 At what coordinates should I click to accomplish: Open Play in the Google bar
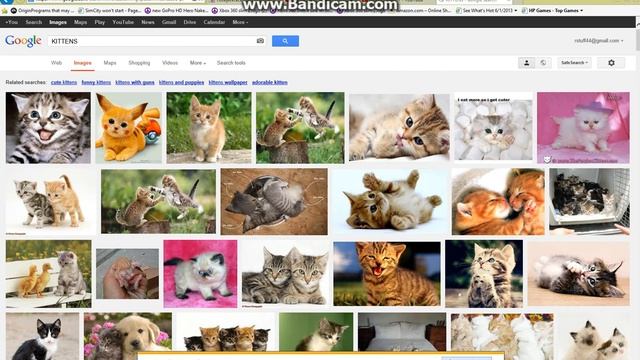tap(100, 22)
